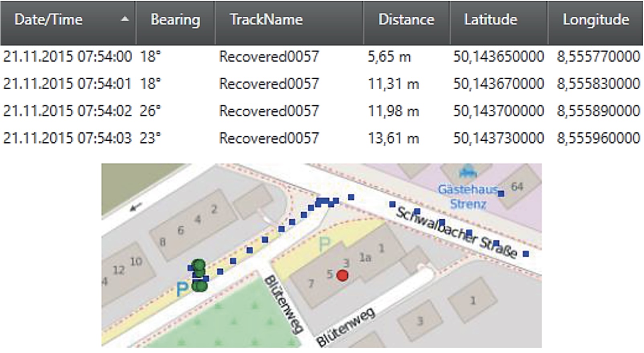Sort by the Date/Time column header

click(x=68, y=23)
